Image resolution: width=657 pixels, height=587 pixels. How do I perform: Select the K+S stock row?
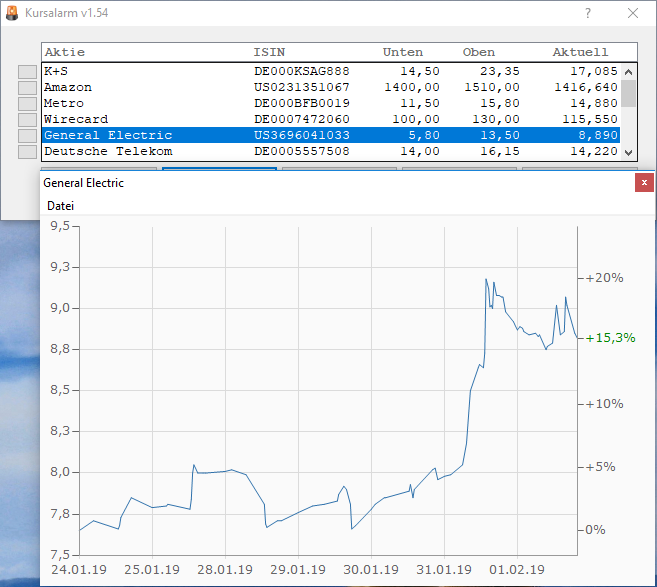[331, 71]
